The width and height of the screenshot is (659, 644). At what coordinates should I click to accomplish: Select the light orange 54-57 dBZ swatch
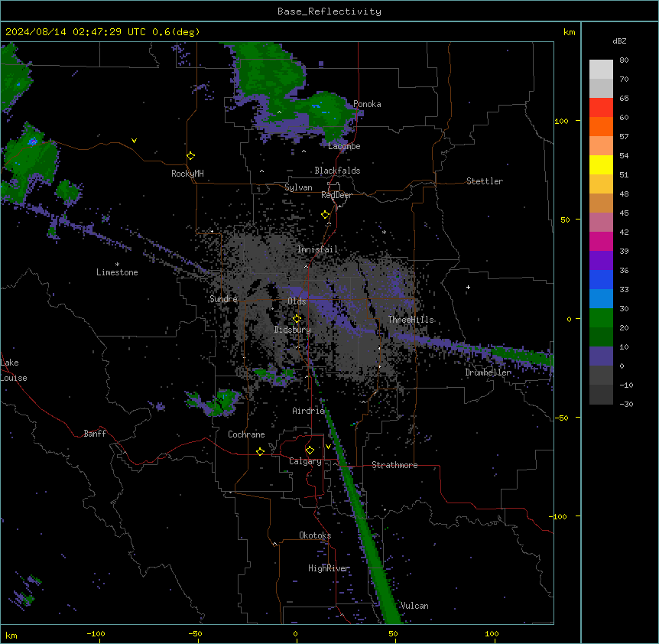pos(601,145)
